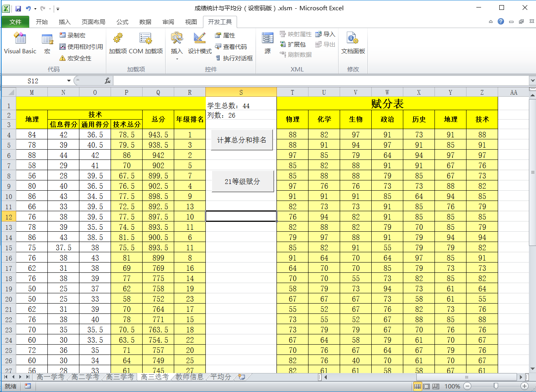Minimize the ribbon with the caret icon
This screenshot has width=536, height=392.
pyautogui.click(x=491, y=22)
